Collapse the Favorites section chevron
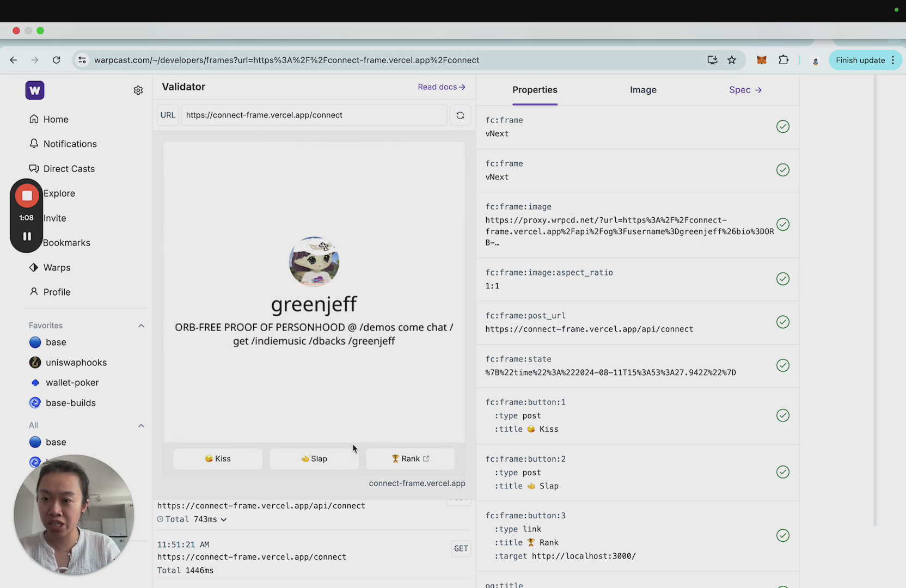The image size is (906, 588). 141,326
